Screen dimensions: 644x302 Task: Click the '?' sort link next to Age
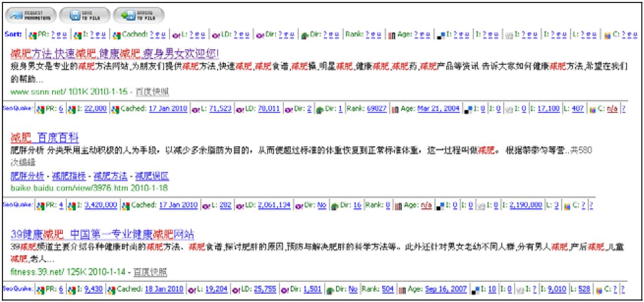tap(416, 35)
